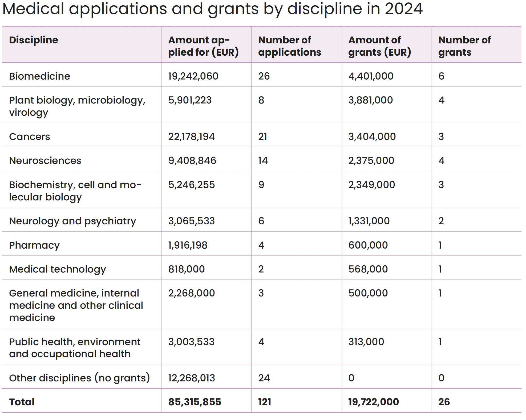Image resolution: width=526 pixels, height=420 pixels.
Task: Click the value 3,404,000
Action: tap(372, 137)
